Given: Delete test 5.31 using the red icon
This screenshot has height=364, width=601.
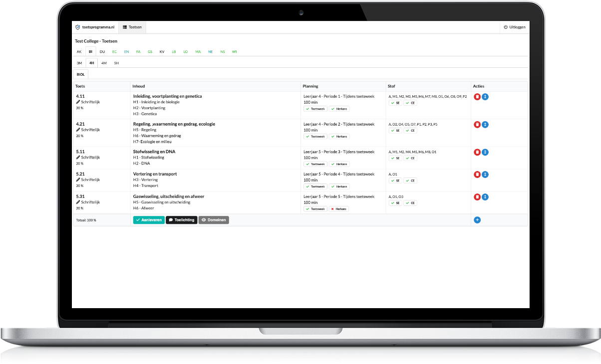Looking at the screenshot, I should point(477,197).
